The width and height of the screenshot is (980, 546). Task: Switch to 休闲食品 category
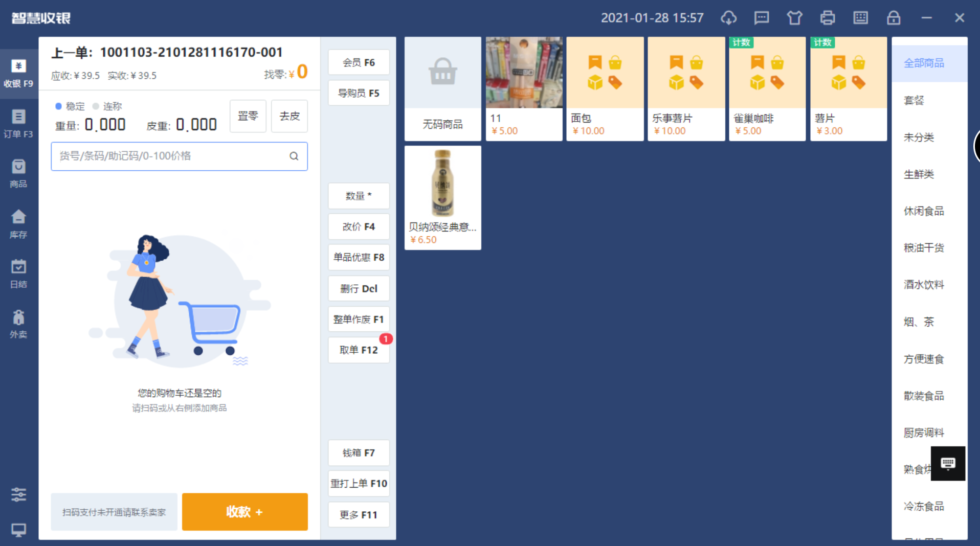(x=923, y=211)
